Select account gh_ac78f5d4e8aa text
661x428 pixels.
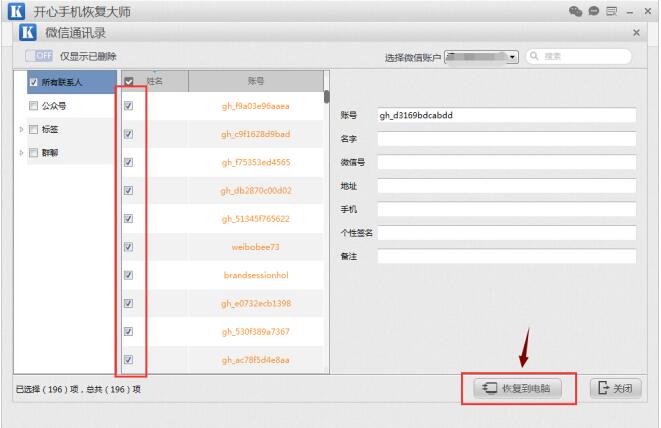tap(255, 360)
